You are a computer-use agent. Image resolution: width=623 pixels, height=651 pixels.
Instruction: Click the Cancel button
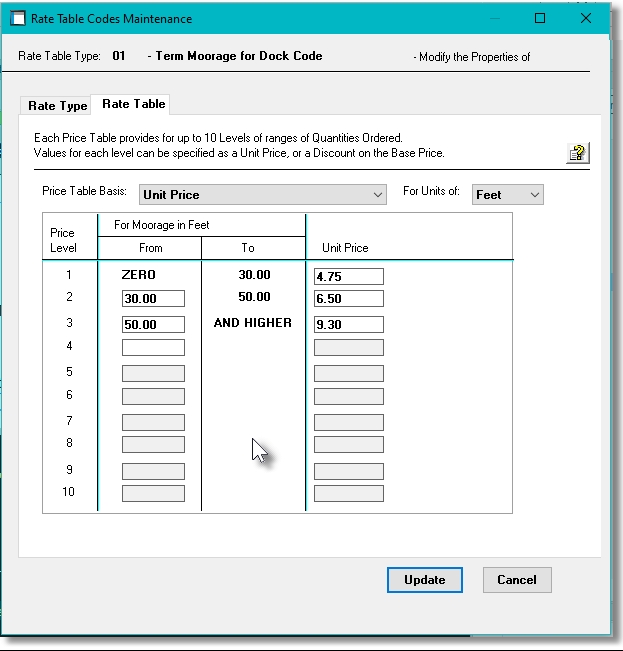517,580
